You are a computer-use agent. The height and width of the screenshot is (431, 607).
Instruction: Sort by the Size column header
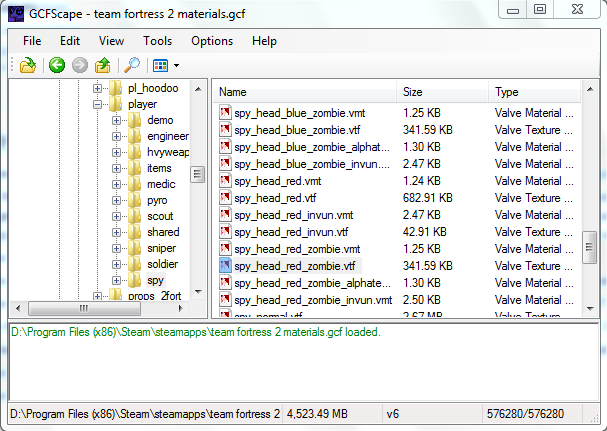[442, 92]
